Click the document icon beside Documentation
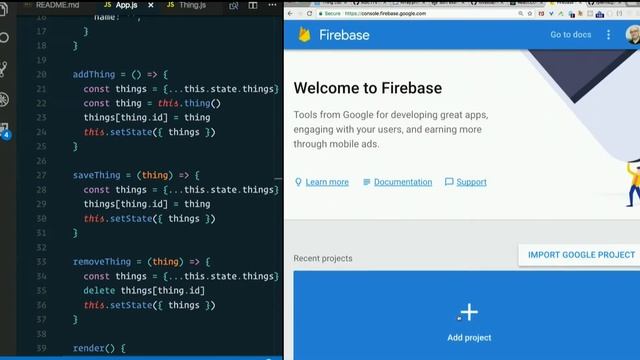This screenshot has width=640, height=360. click(367, 182)
